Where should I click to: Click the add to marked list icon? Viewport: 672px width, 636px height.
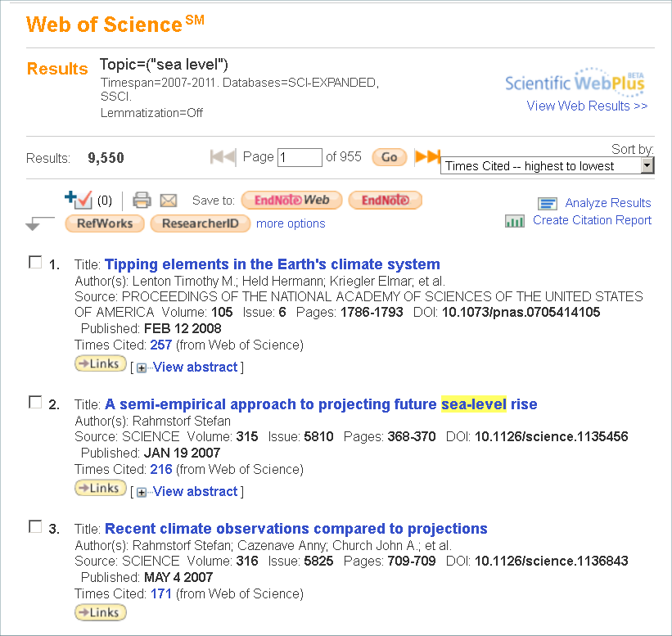pos(79,199)
